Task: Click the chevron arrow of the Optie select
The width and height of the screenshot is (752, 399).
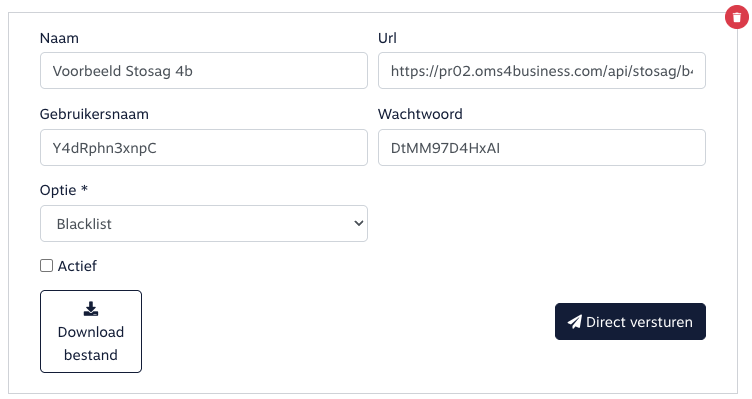Action: tap(358, 223)
